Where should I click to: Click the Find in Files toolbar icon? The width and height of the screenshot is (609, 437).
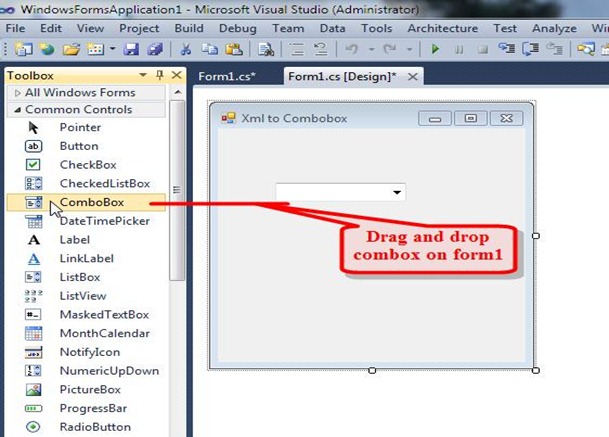[266, 49]
